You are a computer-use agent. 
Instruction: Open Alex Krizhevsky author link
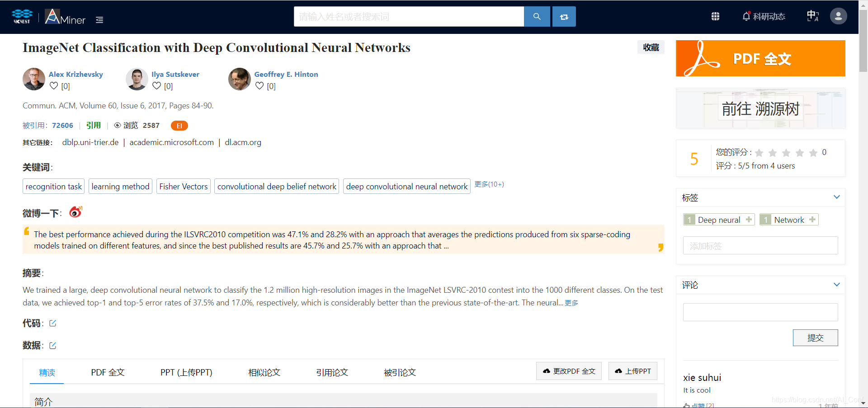[76, 74]
